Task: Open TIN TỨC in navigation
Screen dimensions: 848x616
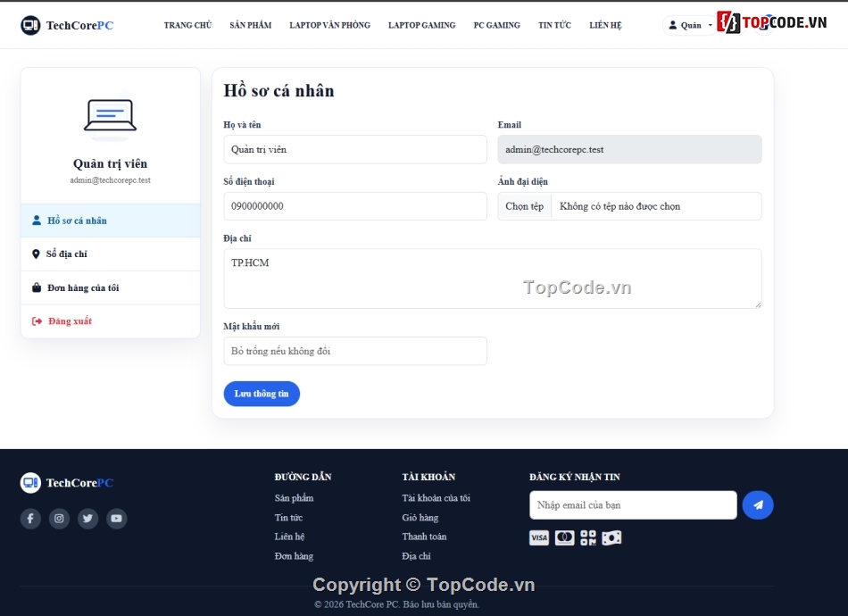Action: point(555,25)
